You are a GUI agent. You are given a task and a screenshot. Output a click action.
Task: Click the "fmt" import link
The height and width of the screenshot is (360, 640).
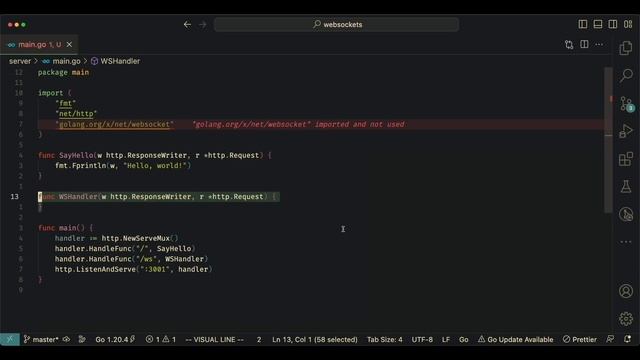(x=66, y=103)
